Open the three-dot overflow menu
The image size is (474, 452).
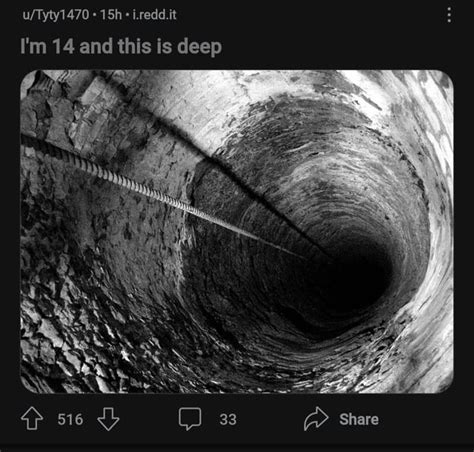pos(449,15)
